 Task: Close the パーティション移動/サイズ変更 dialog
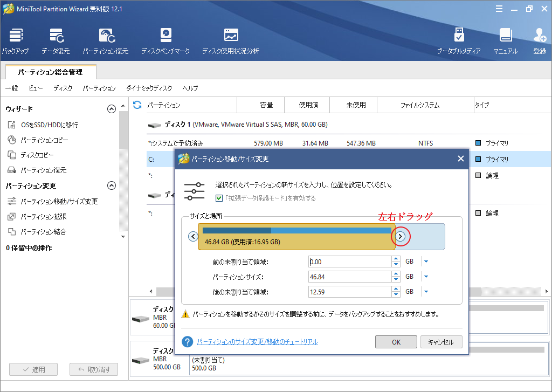click(x=460, y=159)
